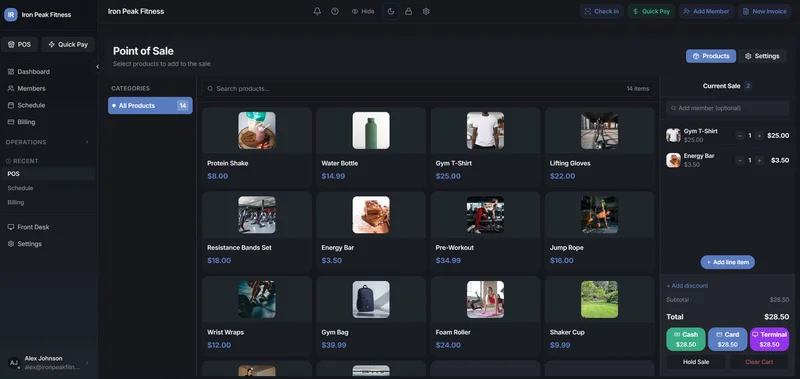This screenshot has height=379, width=800.
Task: Add Lifting Gloves to sale
Action: [x=599, y=147]
